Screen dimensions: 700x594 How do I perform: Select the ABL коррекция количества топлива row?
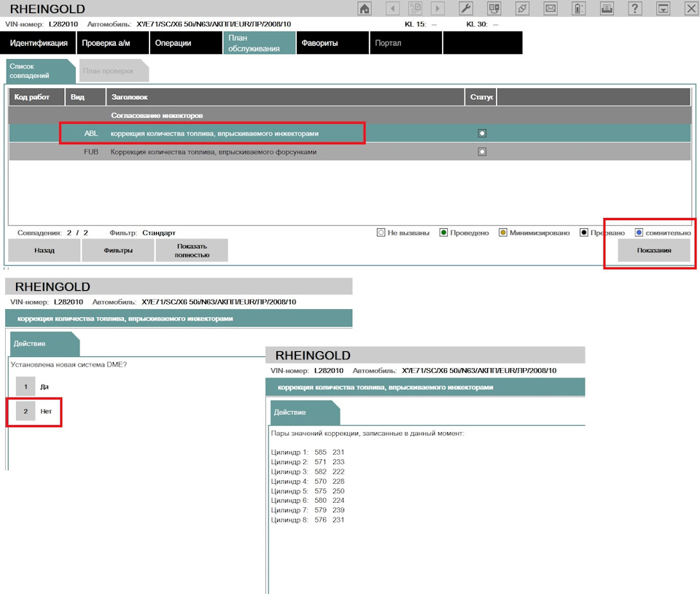349,133
